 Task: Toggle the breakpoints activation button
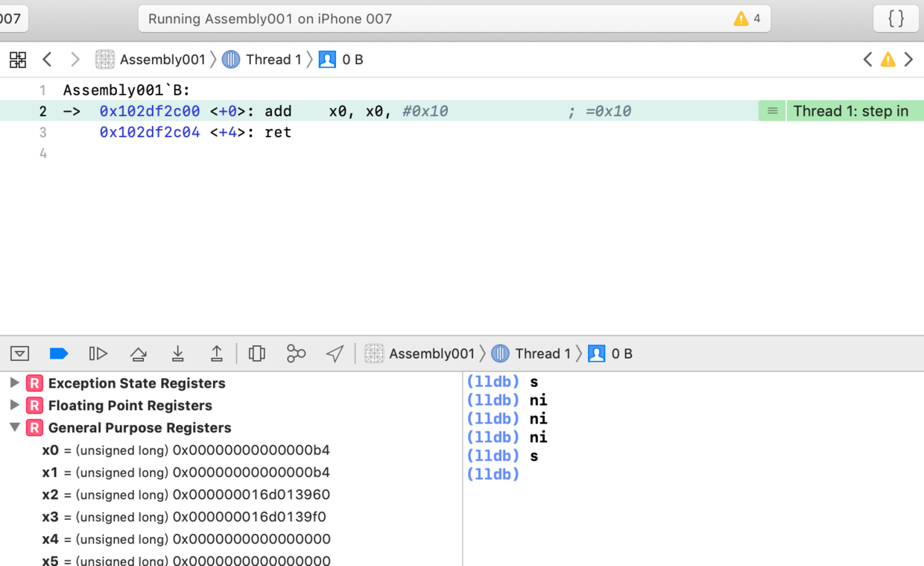(59, 353)
